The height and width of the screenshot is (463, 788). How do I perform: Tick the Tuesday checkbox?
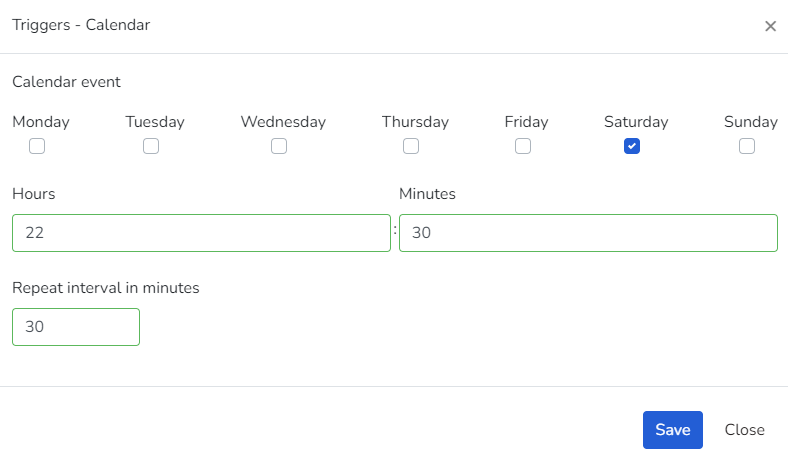pyautogui.click(x=151, y=146)
